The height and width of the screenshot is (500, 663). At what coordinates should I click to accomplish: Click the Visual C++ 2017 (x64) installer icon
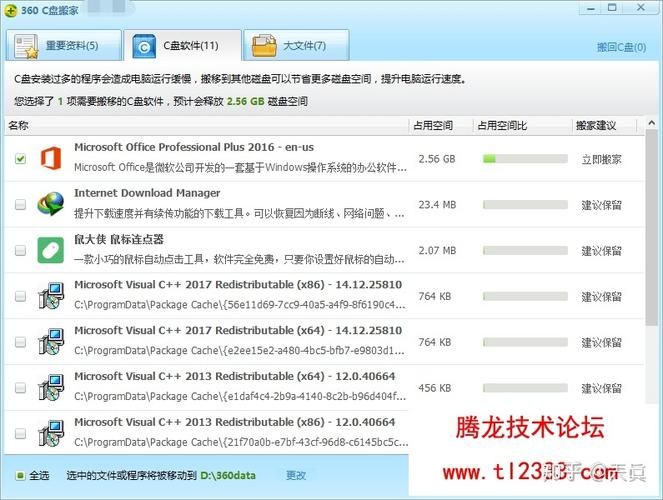click(51, 341)
